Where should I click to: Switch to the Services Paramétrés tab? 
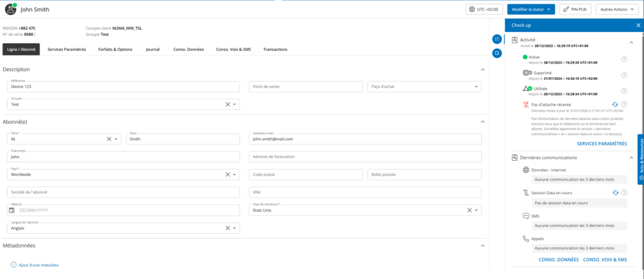(67, 49)
